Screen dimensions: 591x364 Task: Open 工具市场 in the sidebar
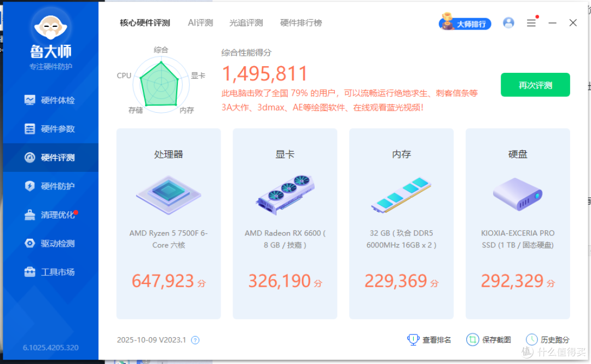tap(50, 272)
